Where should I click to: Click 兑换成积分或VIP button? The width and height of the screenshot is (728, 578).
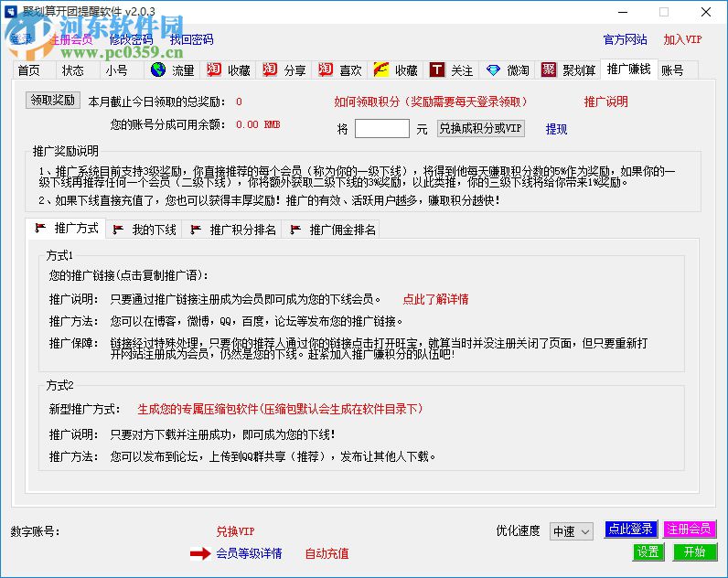pyautogui.click(x=480, y=128)
